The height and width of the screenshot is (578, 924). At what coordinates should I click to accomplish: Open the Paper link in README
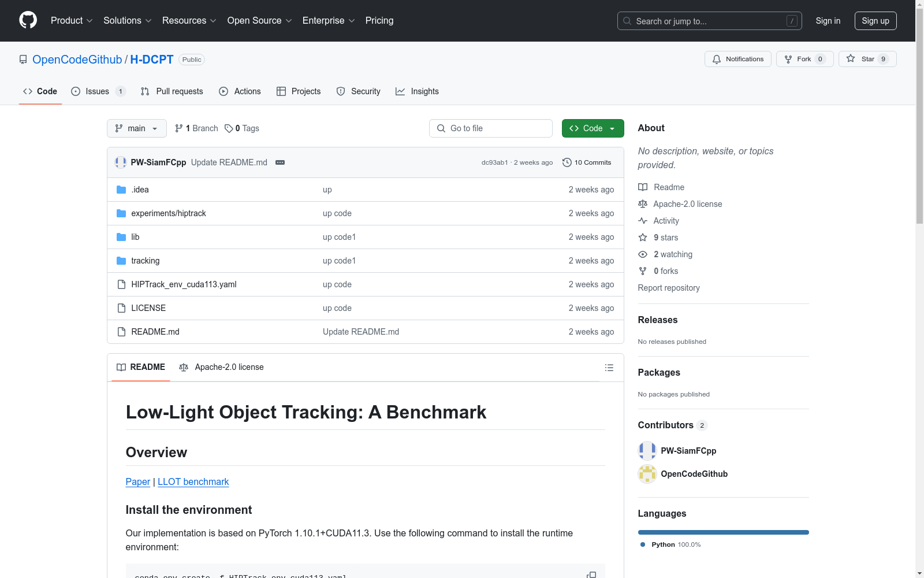tap(138, 481)
